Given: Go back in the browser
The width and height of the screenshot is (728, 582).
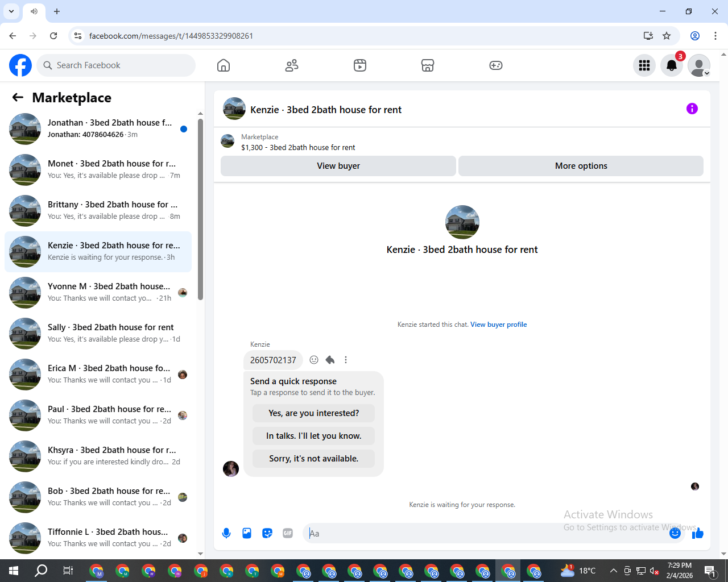Looking at the screenshot, I should 13,36.
